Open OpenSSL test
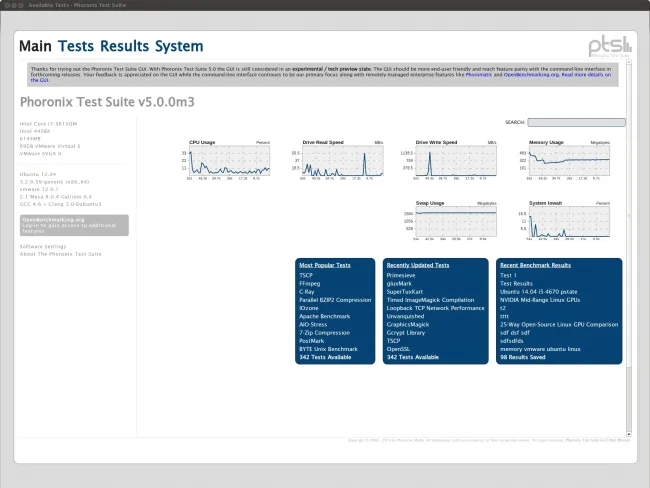This screenshot has width=650, height=488. click(x=398, y=349)
